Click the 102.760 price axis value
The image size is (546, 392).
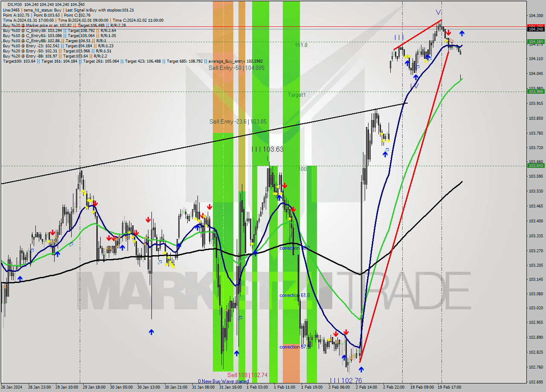[536, 367]
